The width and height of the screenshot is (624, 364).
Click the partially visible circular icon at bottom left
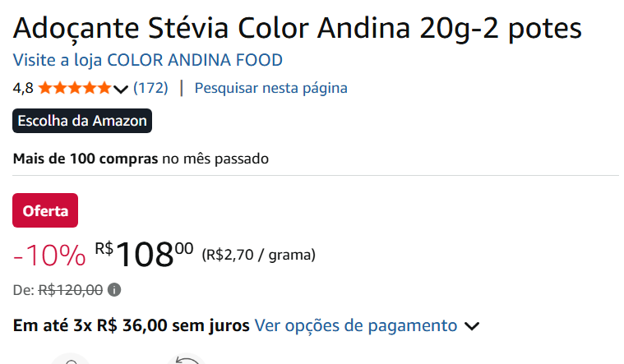(x=71, y=360)
